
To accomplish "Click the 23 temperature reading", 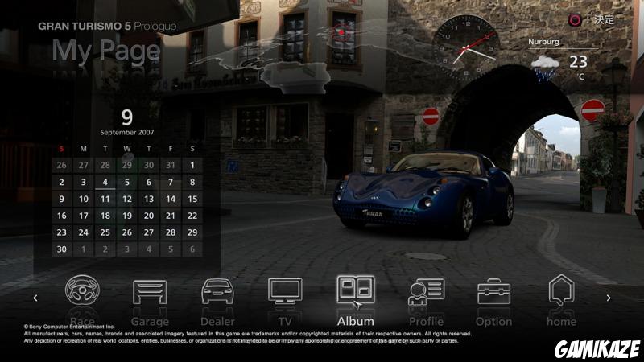I will click(578, 62).
